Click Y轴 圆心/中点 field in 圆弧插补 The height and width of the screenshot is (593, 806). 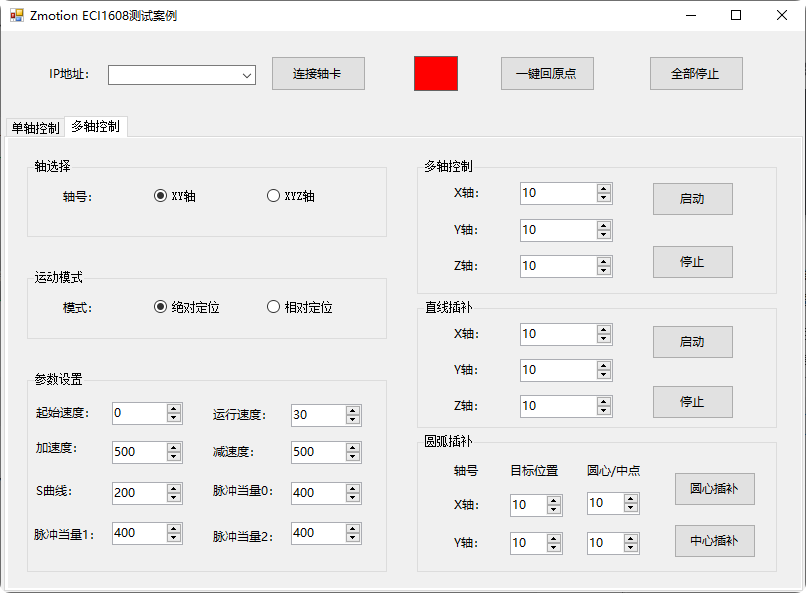[606, 543]
